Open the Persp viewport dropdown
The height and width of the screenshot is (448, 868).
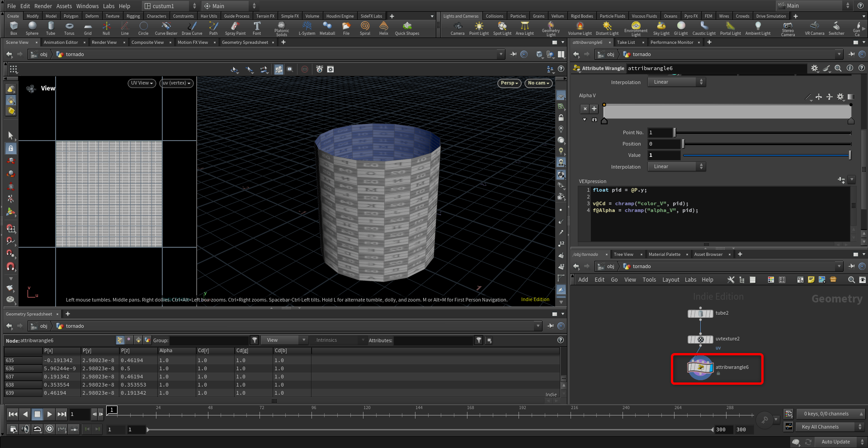pyautogui.click(x=509, y=83)
